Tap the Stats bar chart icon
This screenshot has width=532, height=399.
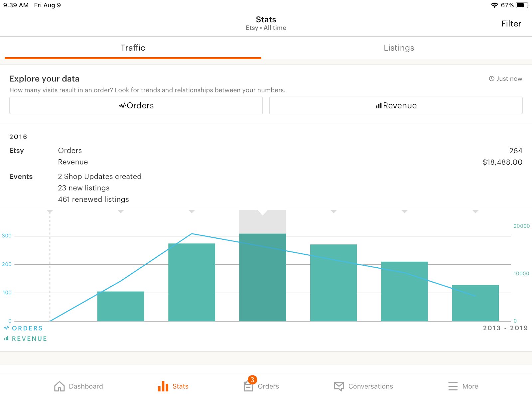coord(163,386)
